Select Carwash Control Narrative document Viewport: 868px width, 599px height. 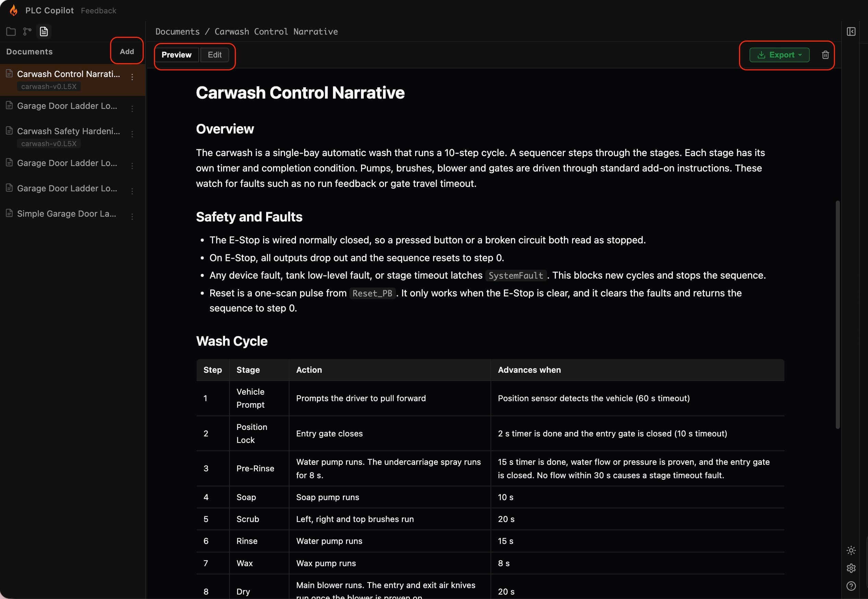(x=73, y=79)
